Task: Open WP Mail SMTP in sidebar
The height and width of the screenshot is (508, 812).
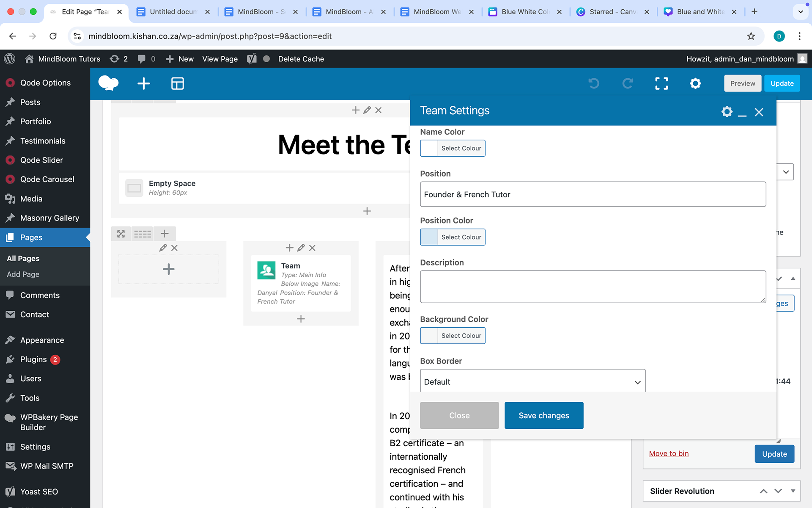Action: click(47, 466)
